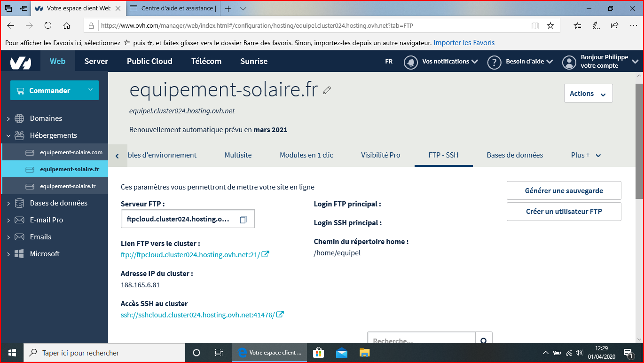Switch to the Web top menu
Image resolution: width=644 pixels, height=363 pixels.
pos(58,61)
